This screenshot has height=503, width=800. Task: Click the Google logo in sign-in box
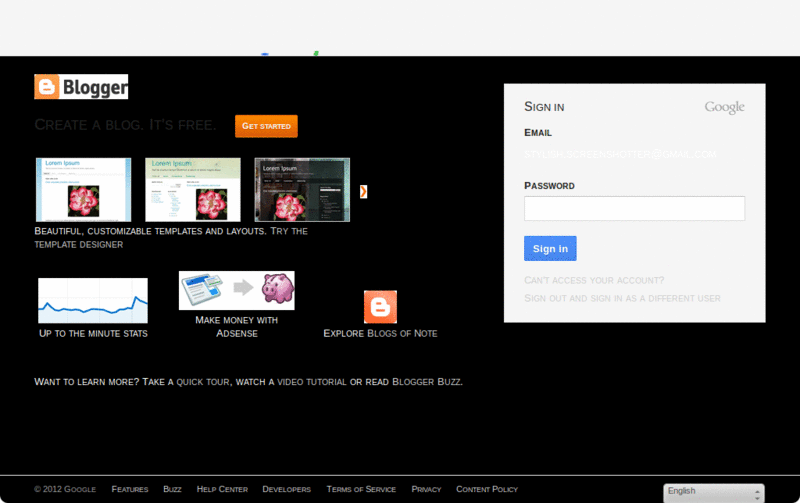tap(724, 107)
